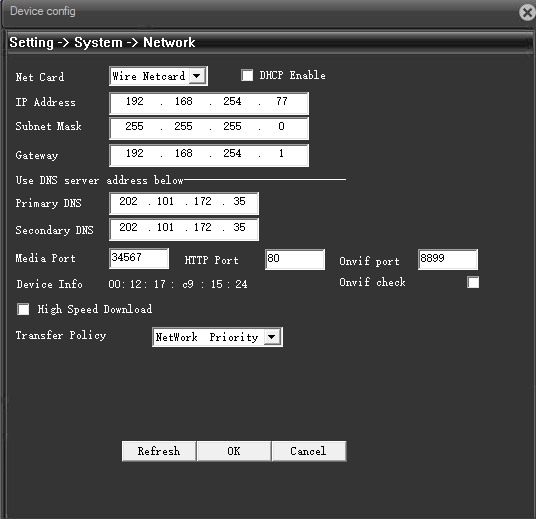
Task: Select the Wire Netcard combo box text
Action: click(x=149, y=76)
